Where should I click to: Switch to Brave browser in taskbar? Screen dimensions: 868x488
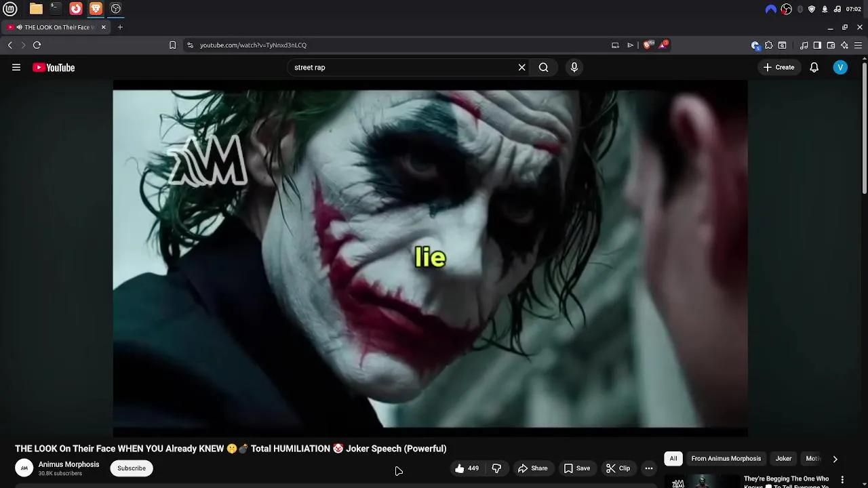96,9
